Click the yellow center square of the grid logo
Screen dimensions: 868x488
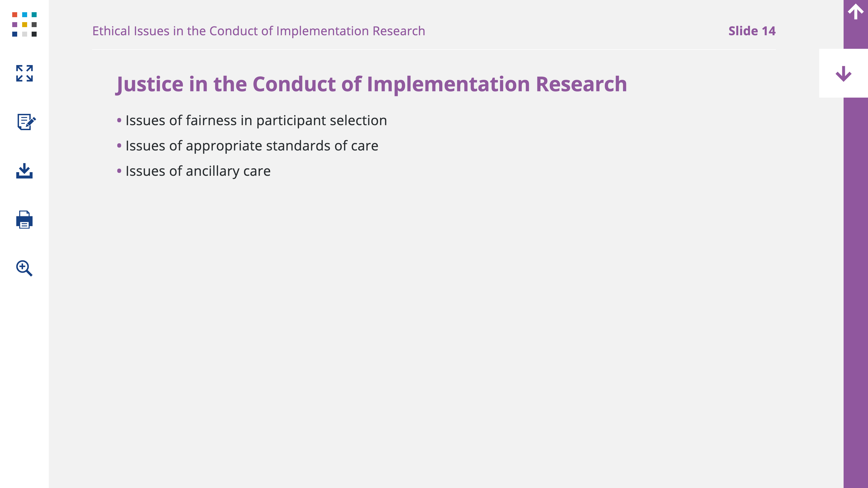coord(24,25)
